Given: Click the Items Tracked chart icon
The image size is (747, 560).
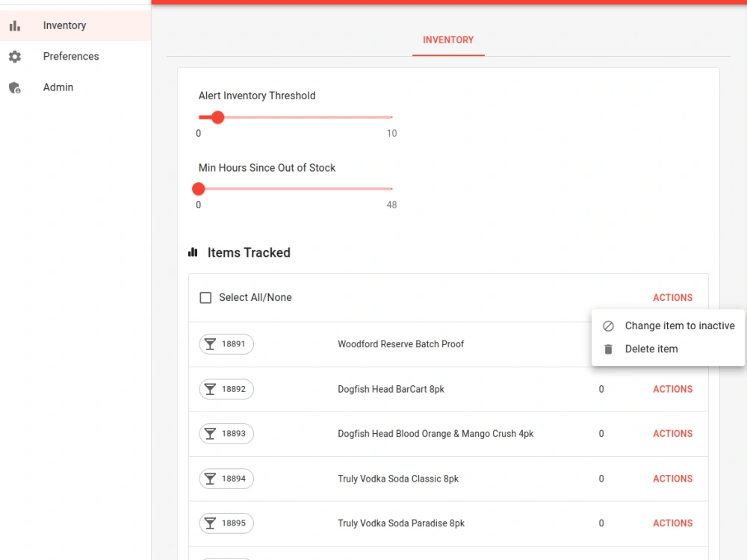Looking at the screenshot, I should [x=193, y=252].
